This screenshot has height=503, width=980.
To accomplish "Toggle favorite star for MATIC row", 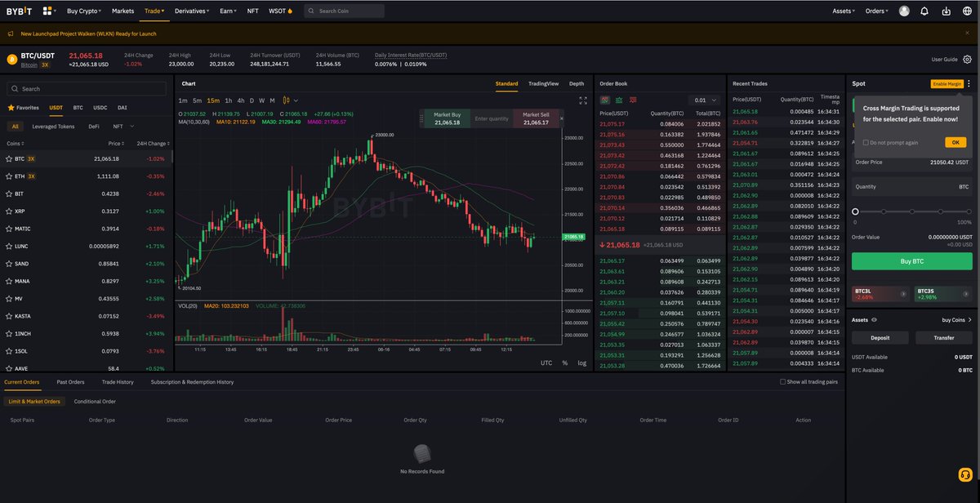I will pyautogui.click(x=8, y=229).
